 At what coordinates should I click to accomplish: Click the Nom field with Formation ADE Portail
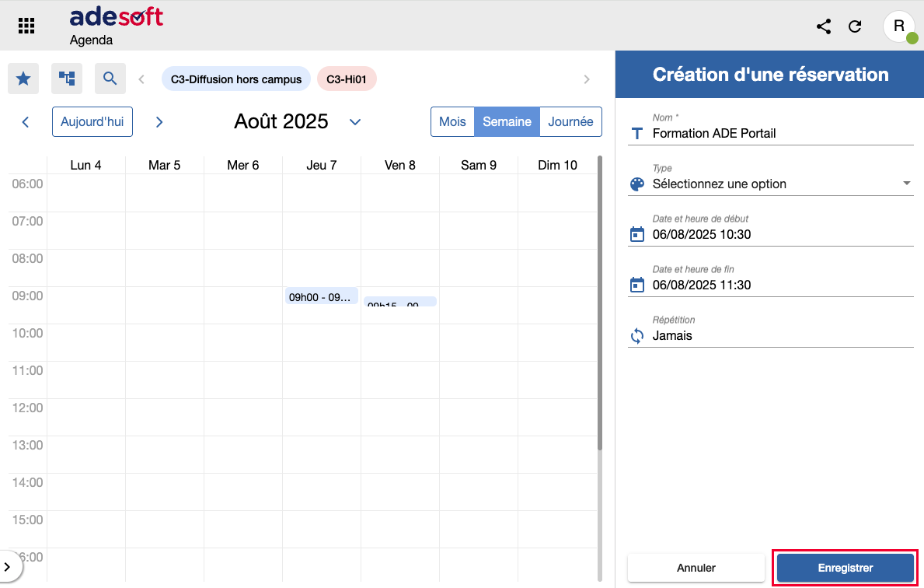pyautogui.click(x=777, y=133)
